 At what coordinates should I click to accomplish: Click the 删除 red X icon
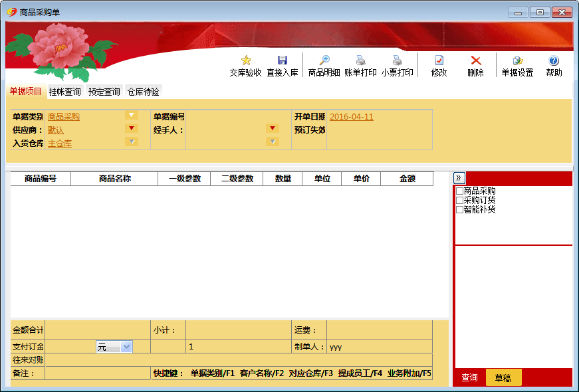click(x=475, y=60)
